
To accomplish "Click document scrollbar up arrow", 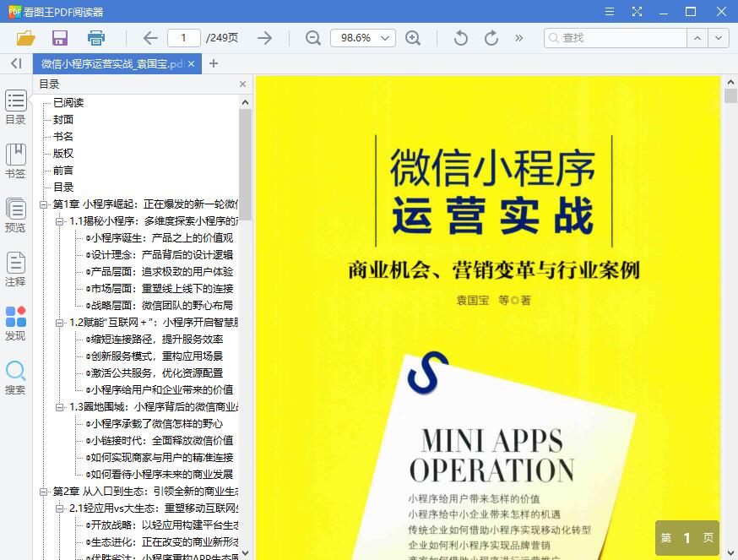I will [x=730, y=82].
